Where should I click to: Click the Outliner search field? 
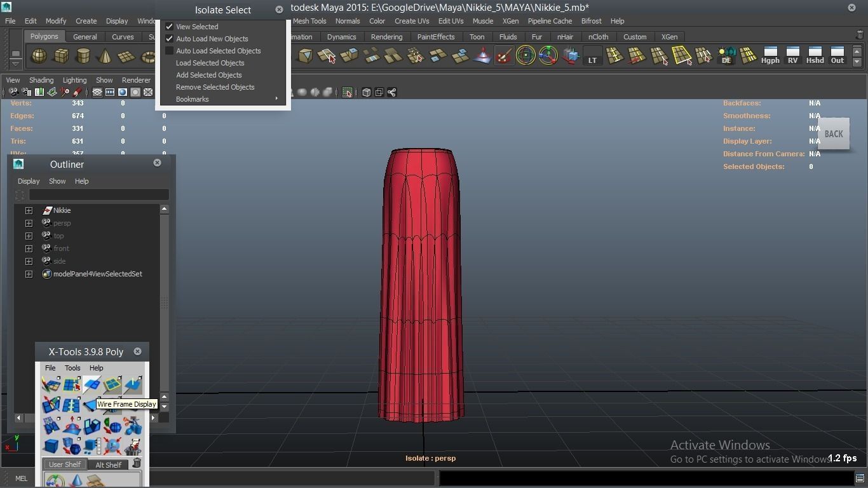coord(98,195)
